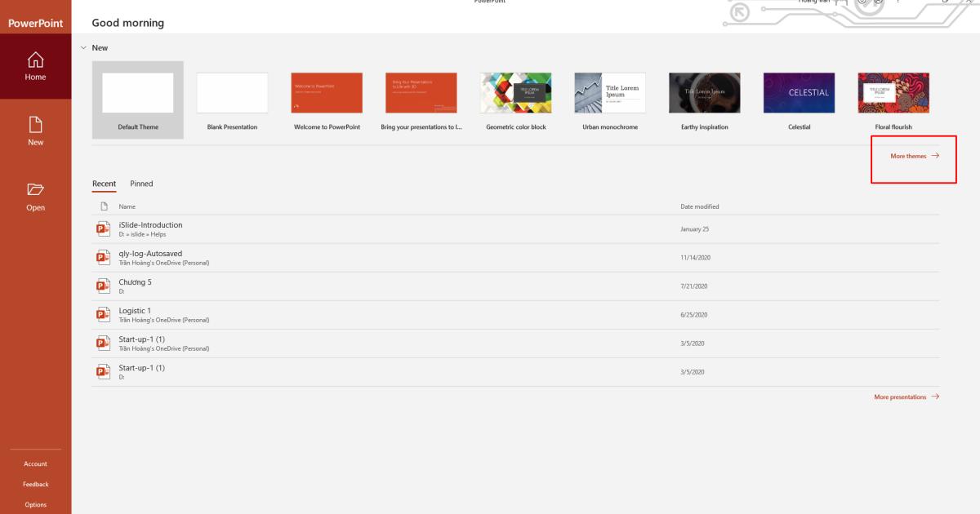The image size is (980, 514).
Task: Sort by Name column header
Action: 127,206
